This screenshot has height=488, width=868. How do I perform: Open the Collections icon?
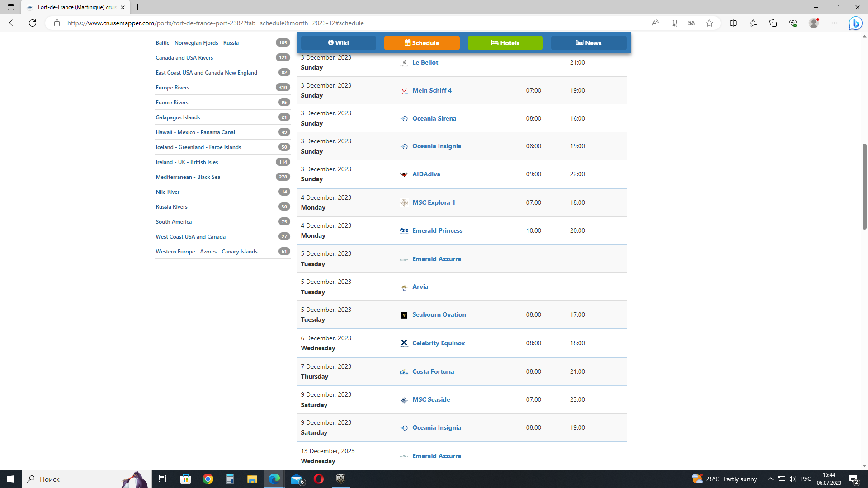[773, 23]
